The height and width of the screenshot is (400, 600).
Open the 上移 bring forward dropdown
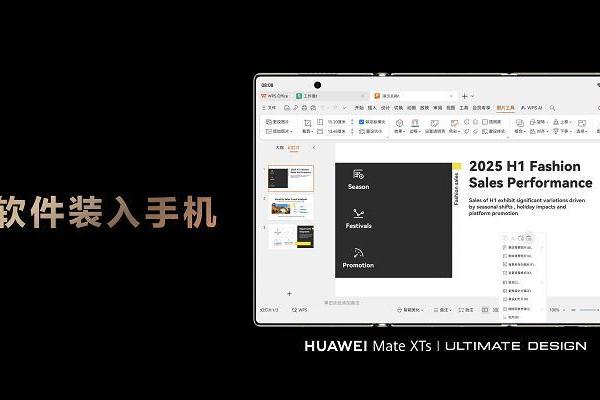[x=562, y=122]
